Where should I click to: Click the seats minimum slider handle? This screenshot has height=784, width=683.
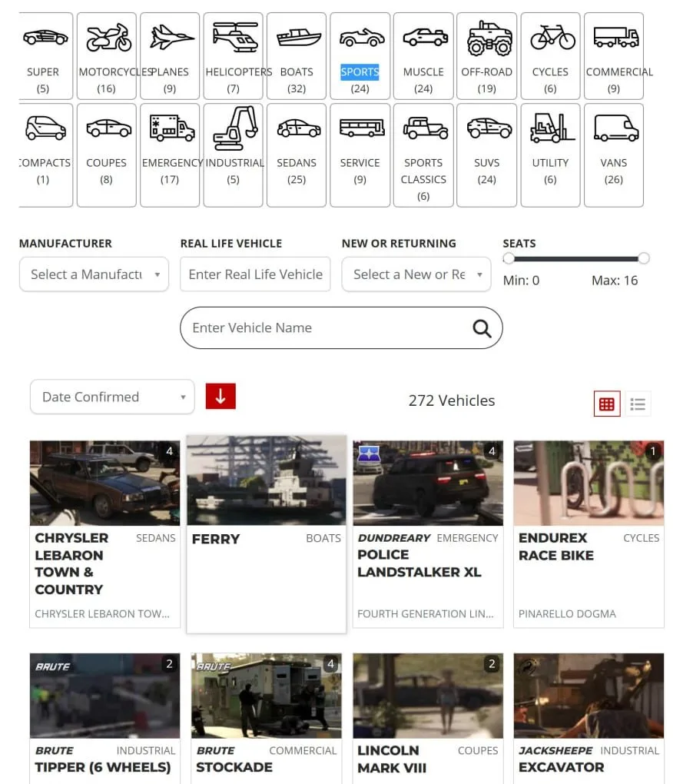[x=509, y=258]
